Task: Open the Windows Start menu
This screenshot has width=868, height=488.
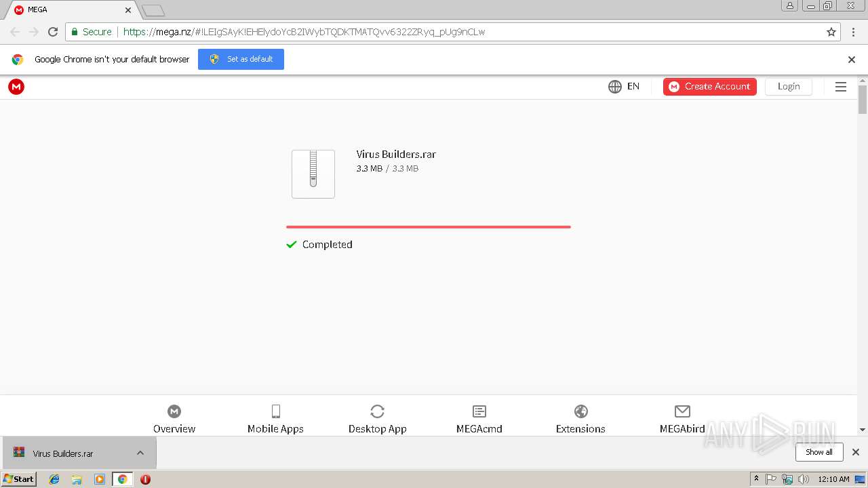Action: [19, 479]
